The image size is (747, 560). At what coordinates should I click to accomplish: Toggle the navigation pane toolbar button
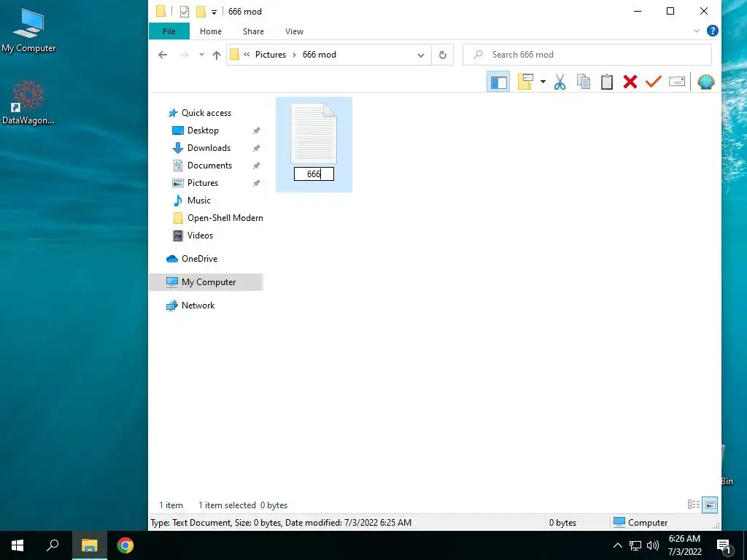pyautogui.click(x=498, y=82)
